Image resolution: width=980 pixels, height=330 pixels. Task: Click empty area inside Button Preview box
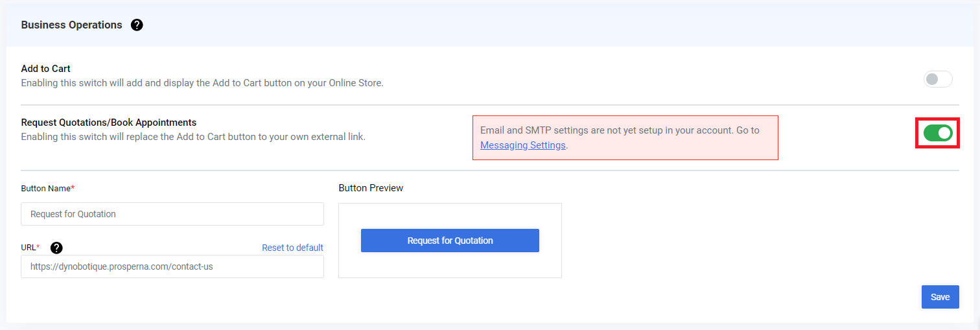(450, 266)
